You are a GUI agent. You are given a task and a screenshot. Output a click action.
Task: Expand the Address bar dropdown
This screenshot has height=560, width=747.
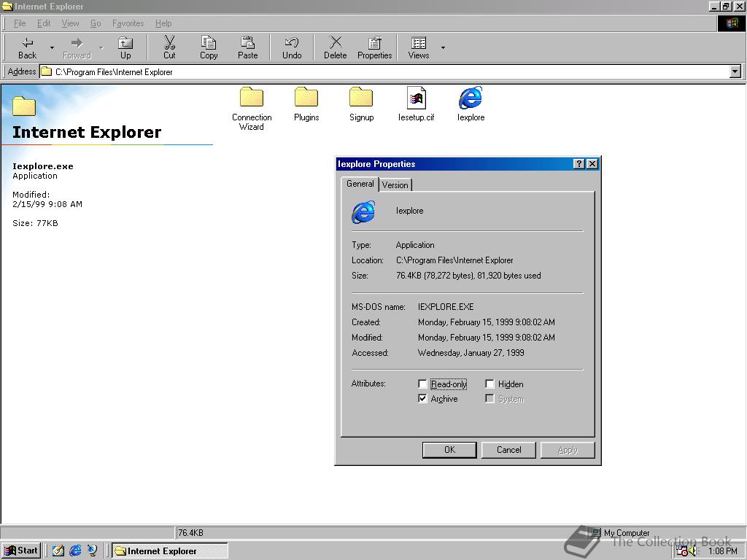click(x=735, y=72)
